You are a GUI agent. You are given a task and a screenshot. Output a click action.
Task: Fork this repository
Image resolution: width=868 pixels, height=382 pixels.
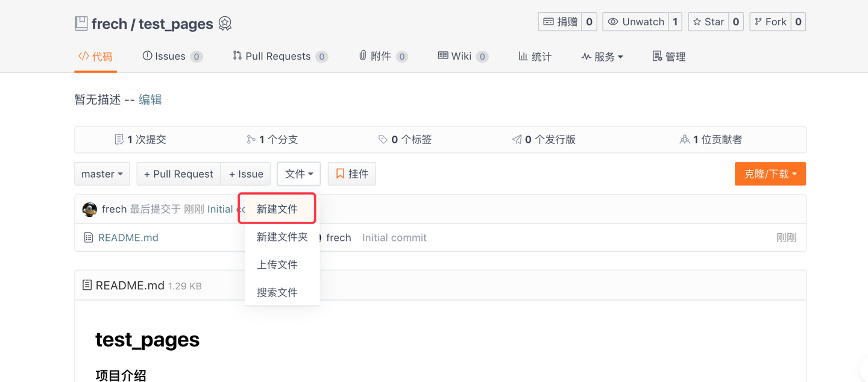770,21
